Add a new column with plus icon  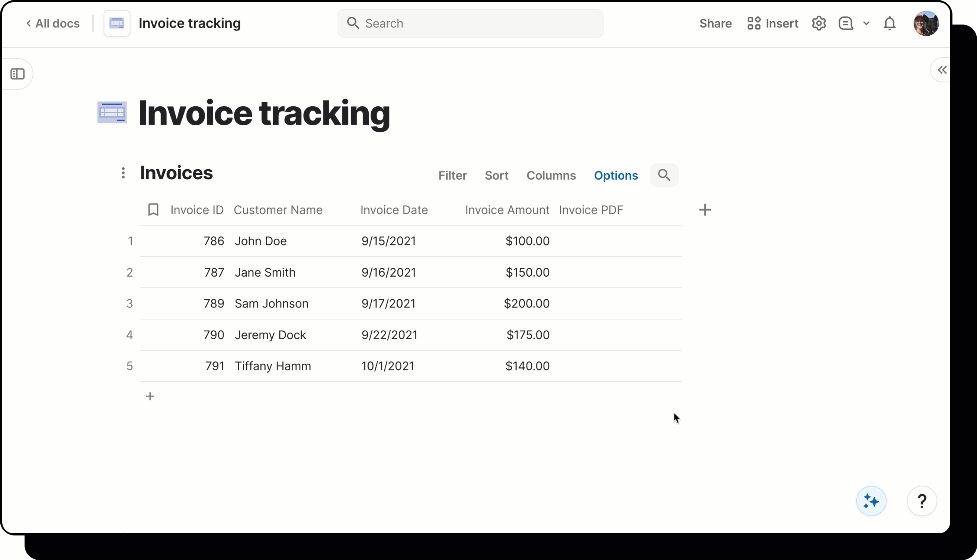coord(705,210)
